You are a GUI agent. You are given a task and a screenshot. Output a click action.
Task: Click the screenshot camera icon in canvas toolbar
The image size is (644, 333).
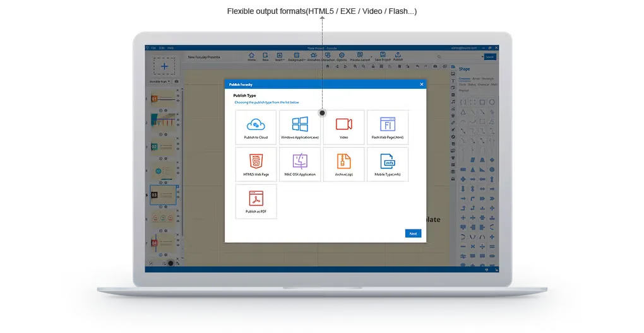tap(436, 66)
